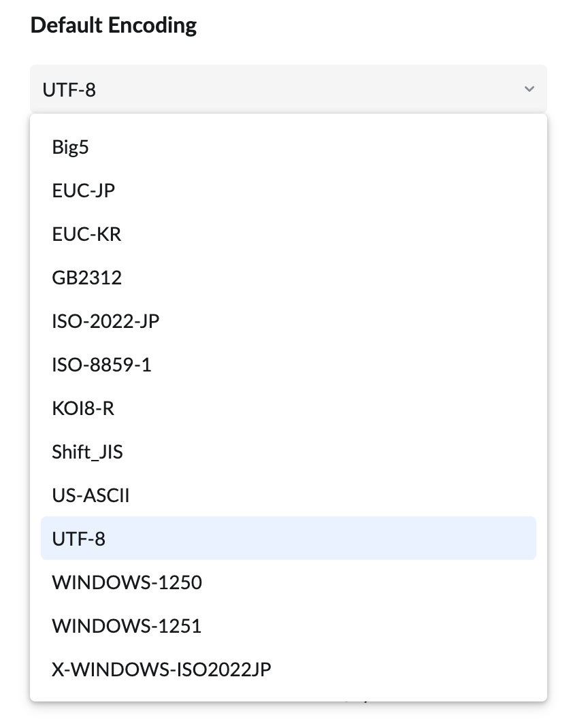The height and width of the screenshot is (728, 588).
Task: Click blank space beside WINDOWS-1251 entry
Action: tap(374, 626)
